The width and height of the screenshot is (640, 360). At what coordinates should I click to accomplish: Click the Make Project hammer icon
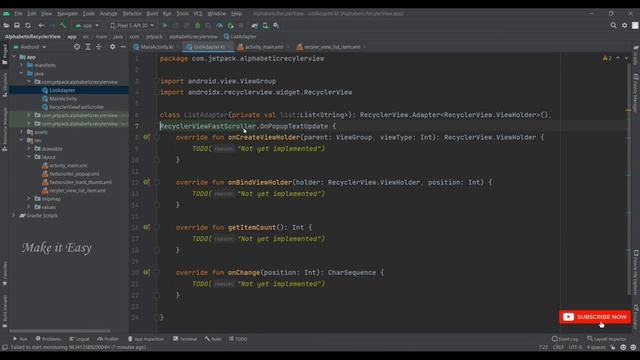(62, 25)
